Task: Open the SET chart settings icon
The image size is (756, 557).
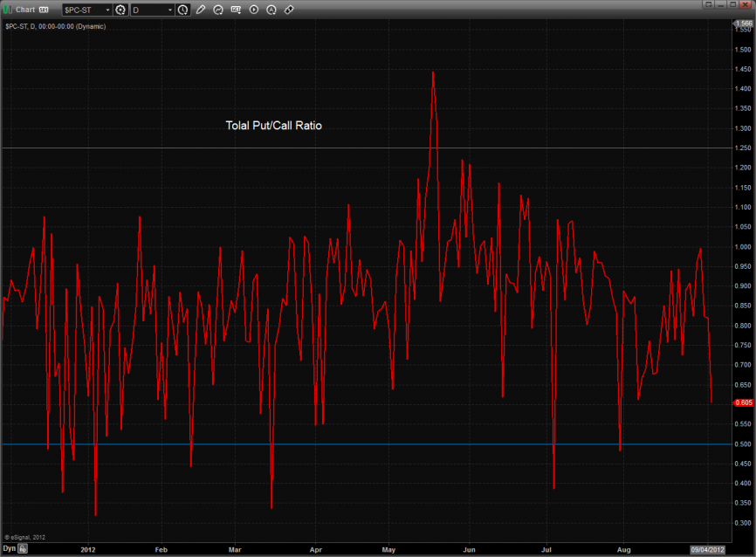Action: 236,10
